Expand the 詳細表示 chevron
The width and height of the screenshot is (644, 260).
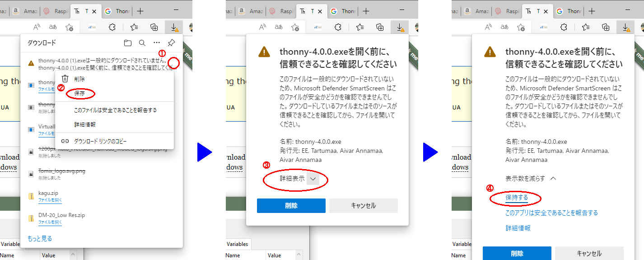(313, 179)
